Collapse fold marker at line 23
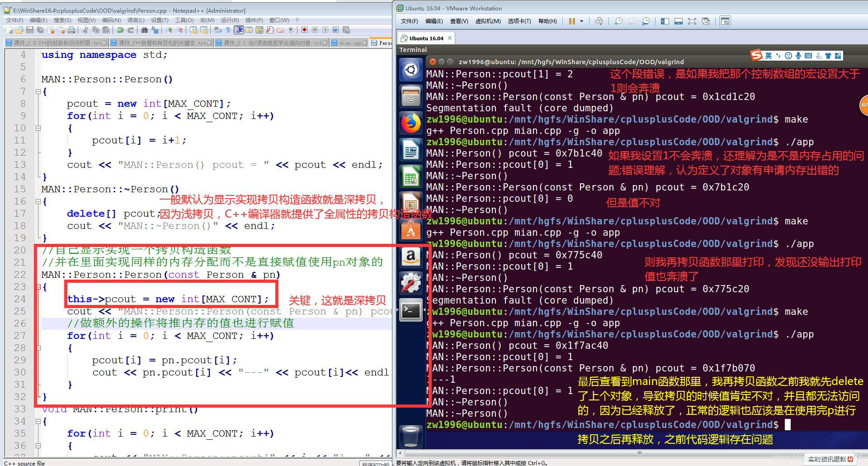Viewport: 868px width, 466px height. [38, 287]
